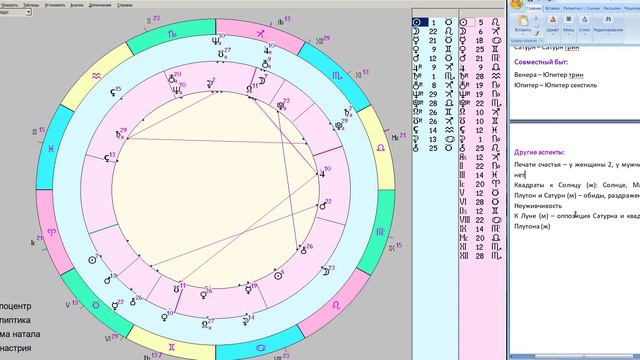Click the line starting Печати счастья in Word
640x360 pixels.
pos(577,164)
